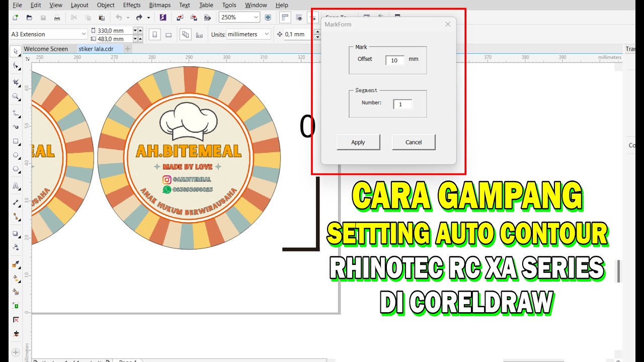This screenshot has width=644, height=362.
Task: Select the Polygon tool
Action: pyautogui.click(x=16, y=169)
